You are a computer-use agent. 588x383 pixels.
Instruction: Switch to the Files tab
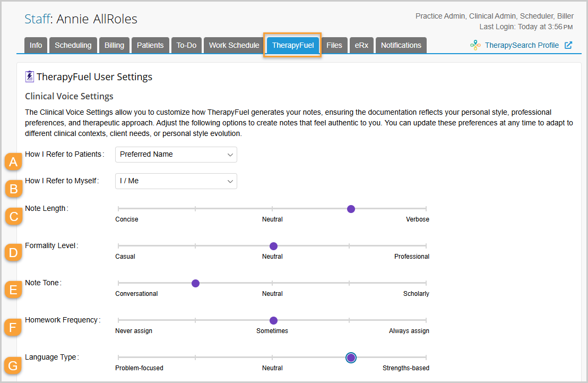(x=334, y=46)
